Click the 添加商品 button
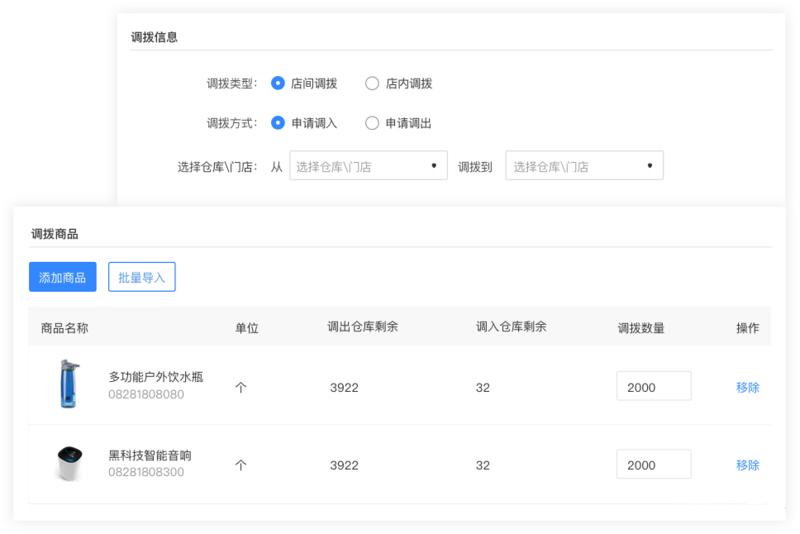The image size is (800, 534). [x=63, y=277]
